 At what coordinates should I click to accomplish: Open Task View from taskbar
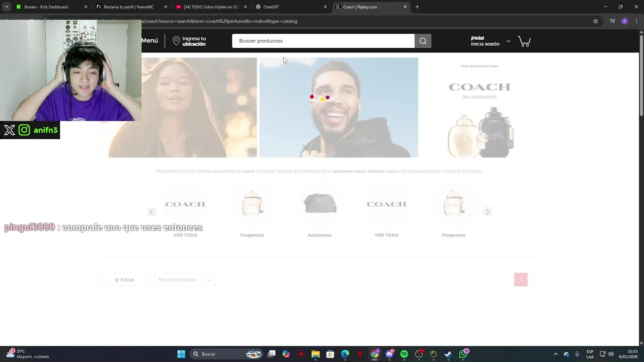(x=272, y=354)
